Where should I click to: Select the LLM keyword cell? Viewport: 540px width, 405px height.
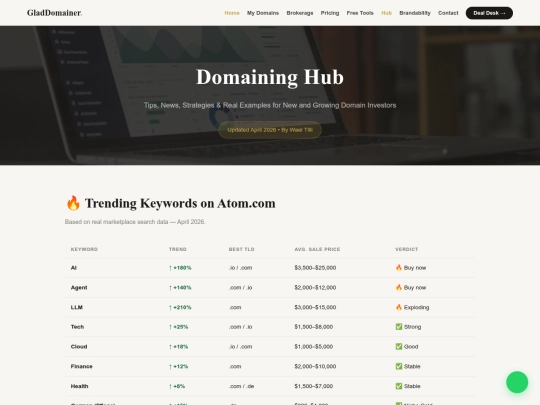pyautogui.click(x=76, y=307)
